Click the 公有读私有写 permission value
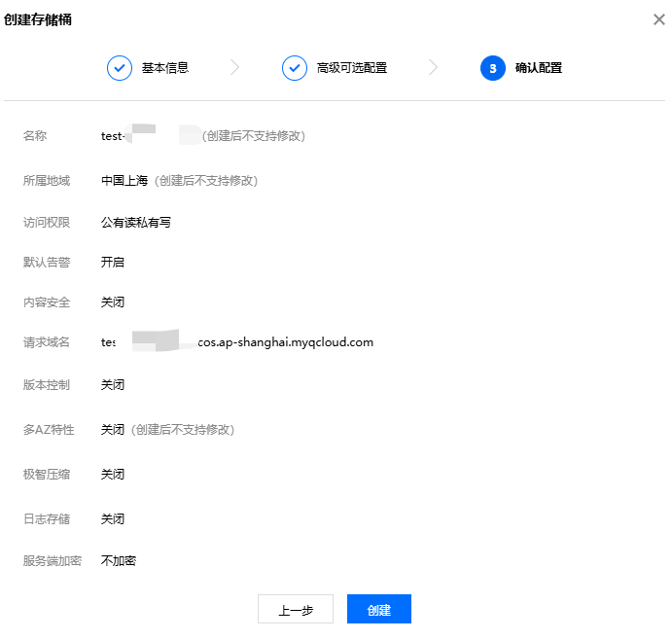 click(136, 222)
